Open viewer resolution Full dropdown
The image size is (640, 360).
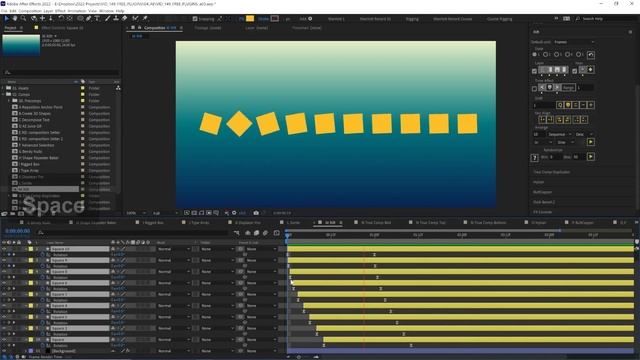pyautogui.click(x=165, y=213)
